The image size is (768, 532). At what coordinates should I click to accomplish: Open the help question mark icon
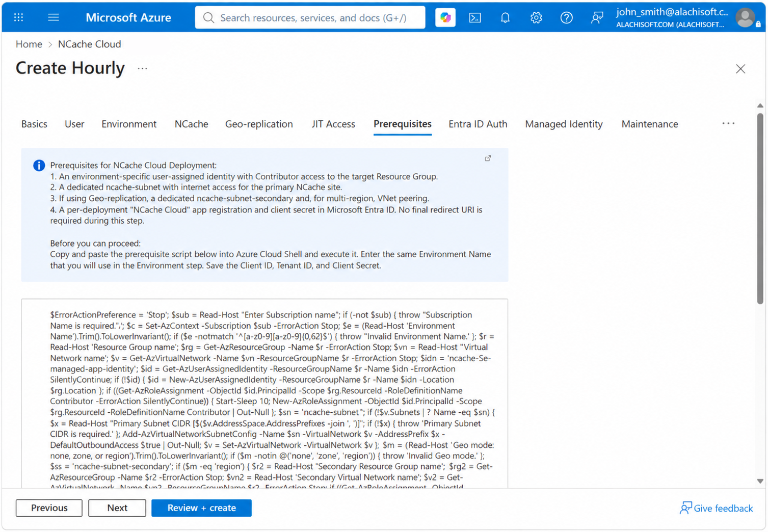(566, 17)
